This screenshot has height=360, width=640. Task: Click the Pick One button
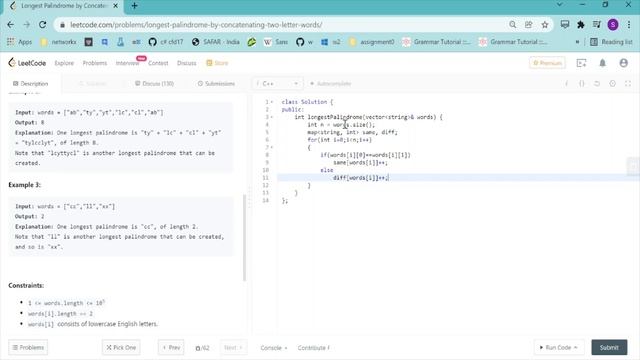(121, 347)
